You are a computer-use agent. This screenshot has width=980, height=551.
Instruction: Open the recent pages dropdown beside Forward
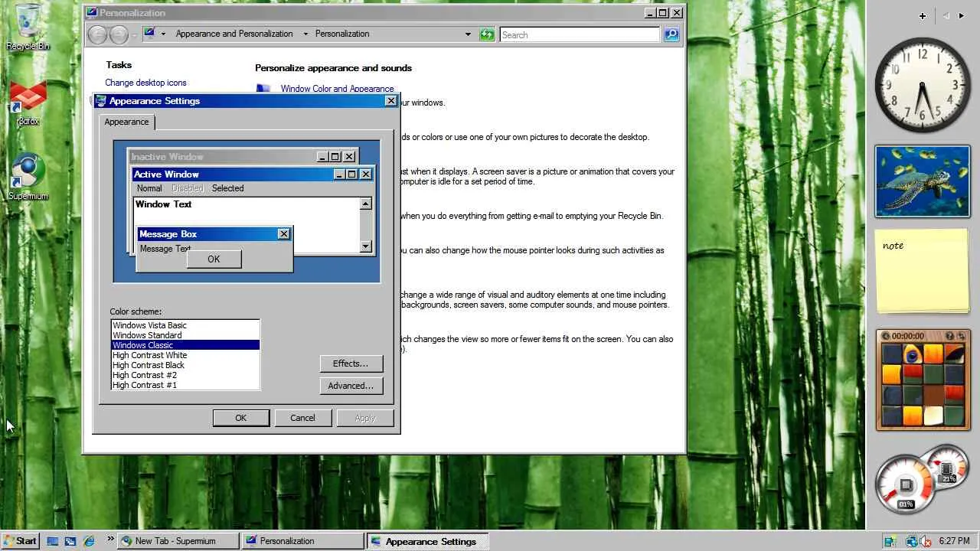(x=134, y=35)
